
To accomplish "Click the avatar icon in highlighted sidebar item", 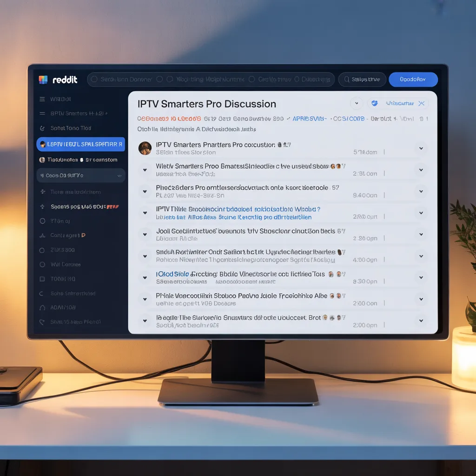I will 43,144.
